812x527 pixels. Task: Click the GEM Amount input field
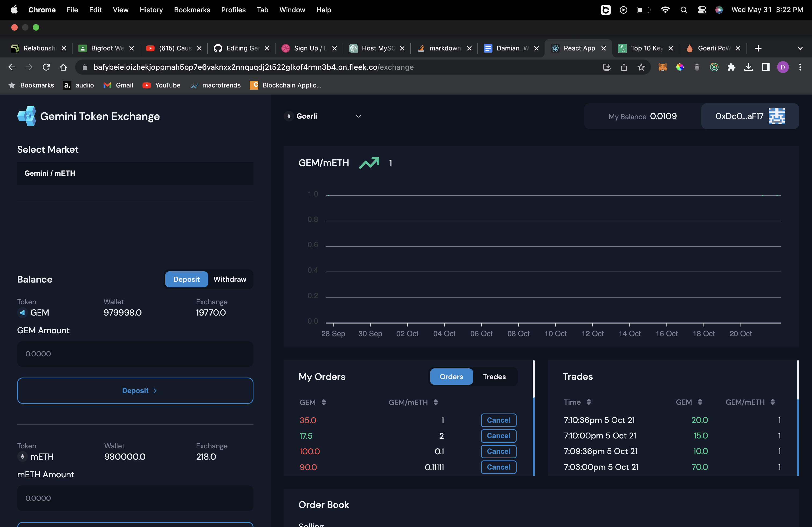(x=135, y=354)
